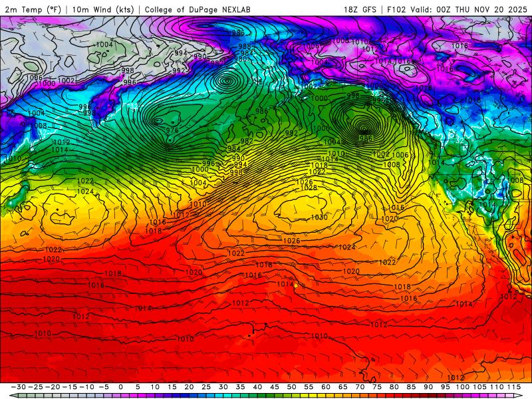
Task: Click the -25 value on the temperature legend
Action: pyautogui.click(x=36, y=387)
